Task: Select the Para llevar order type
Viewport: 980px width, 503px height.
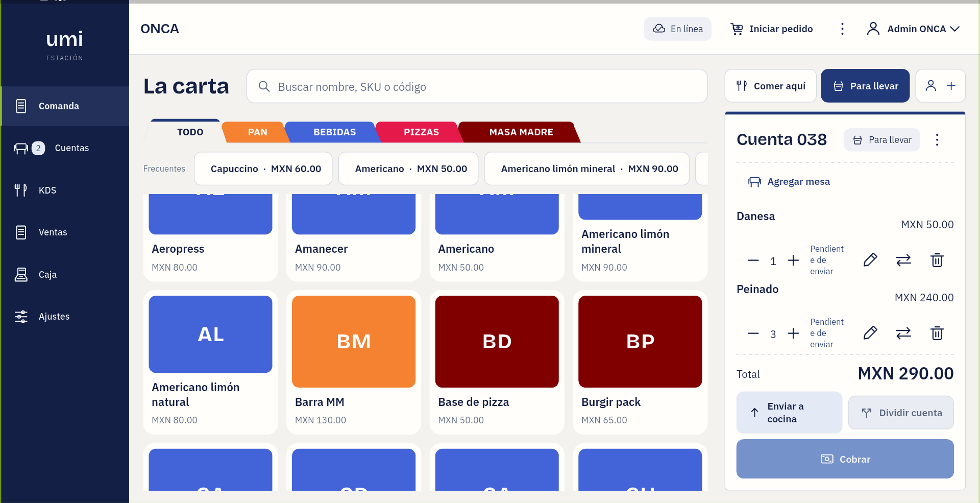Action: point(865,86)
